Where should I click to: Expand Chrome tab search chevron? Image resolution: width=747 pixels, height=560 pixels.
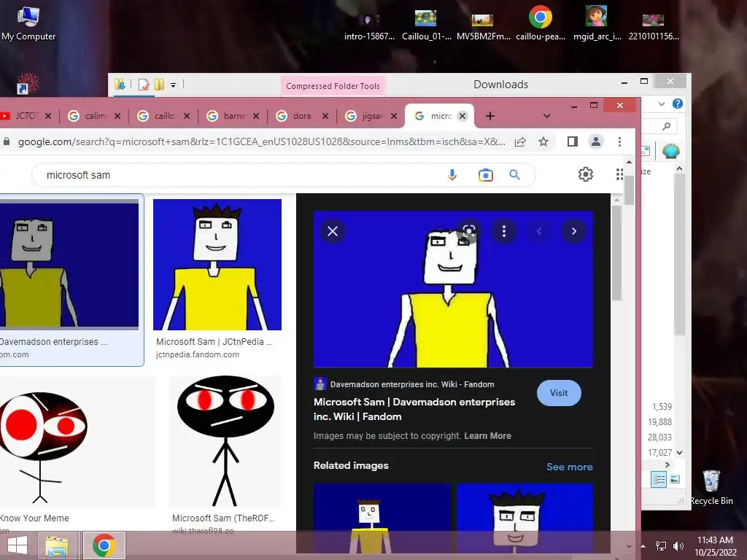click(x=547, y=116)
